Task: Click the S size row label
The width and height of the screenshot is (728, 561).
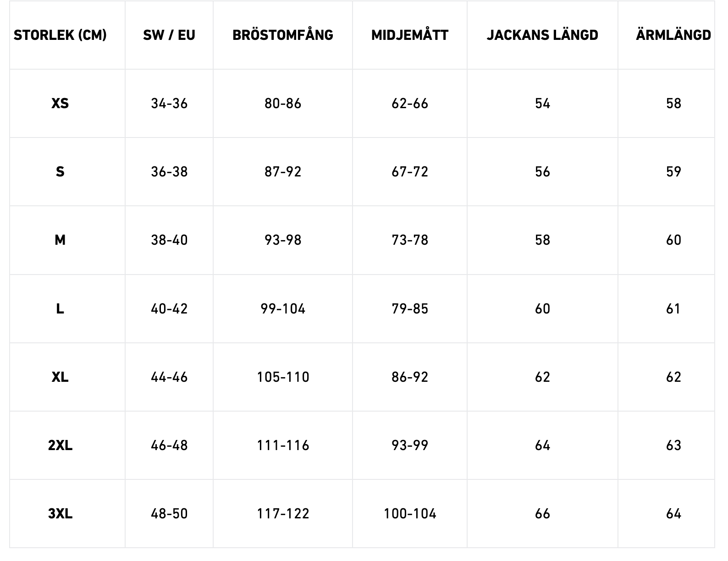Action: pyautogui.click(x=60, y=172)
